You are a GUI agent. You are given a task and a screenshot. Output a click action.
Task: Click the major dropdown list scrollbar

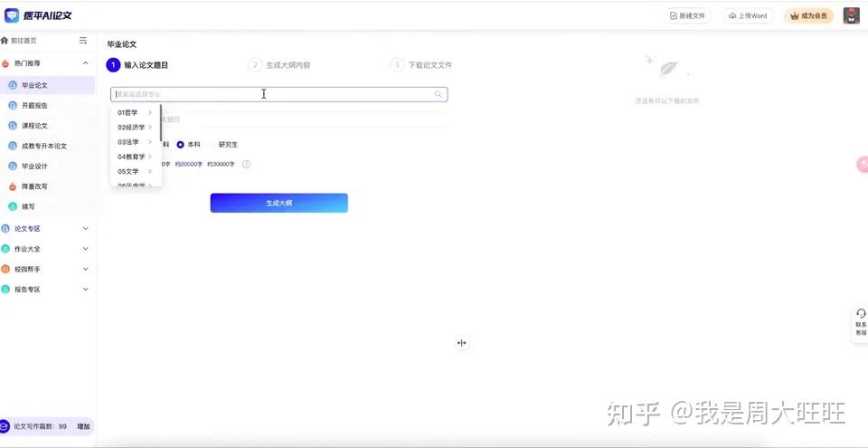161,122
